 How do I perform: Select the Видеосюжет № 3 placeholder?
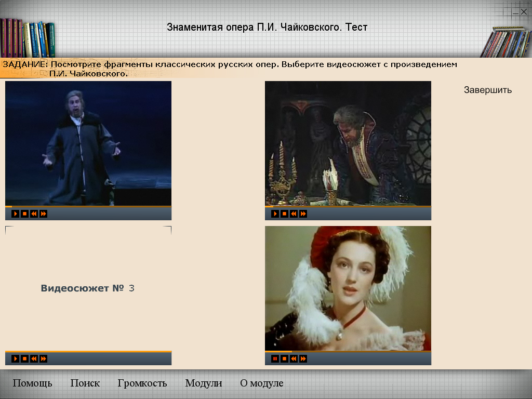[88, 288]
